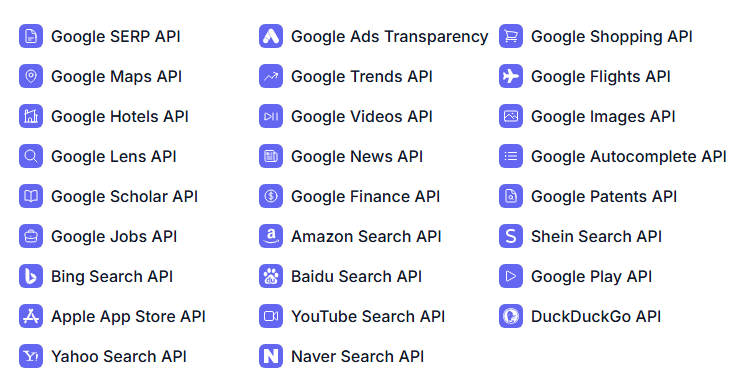Go to the Google Patents API link
The height and width of the screenshot is (384, 746).
(604, 197)
